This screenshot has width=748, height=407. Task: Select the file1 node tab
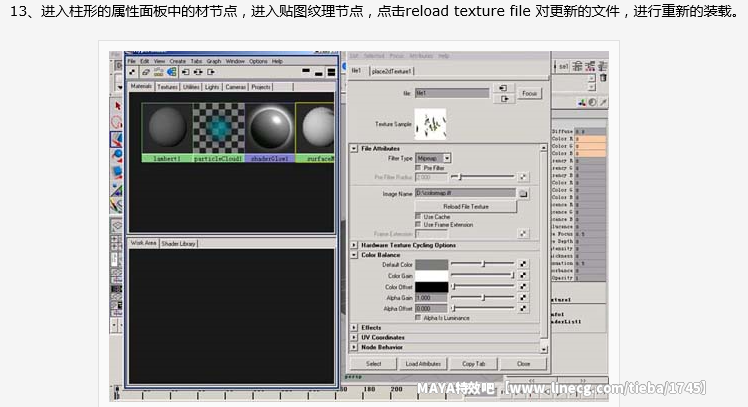pos(356,71)
